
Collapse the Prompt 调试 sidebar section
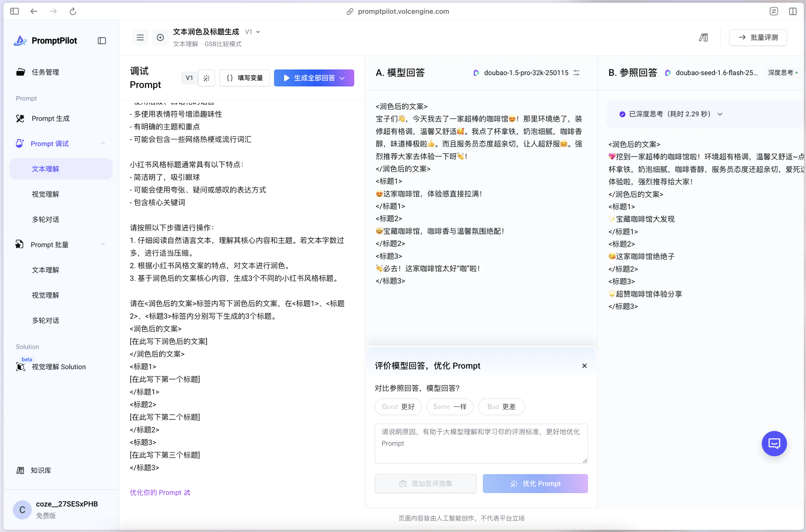tap(103, 144)
